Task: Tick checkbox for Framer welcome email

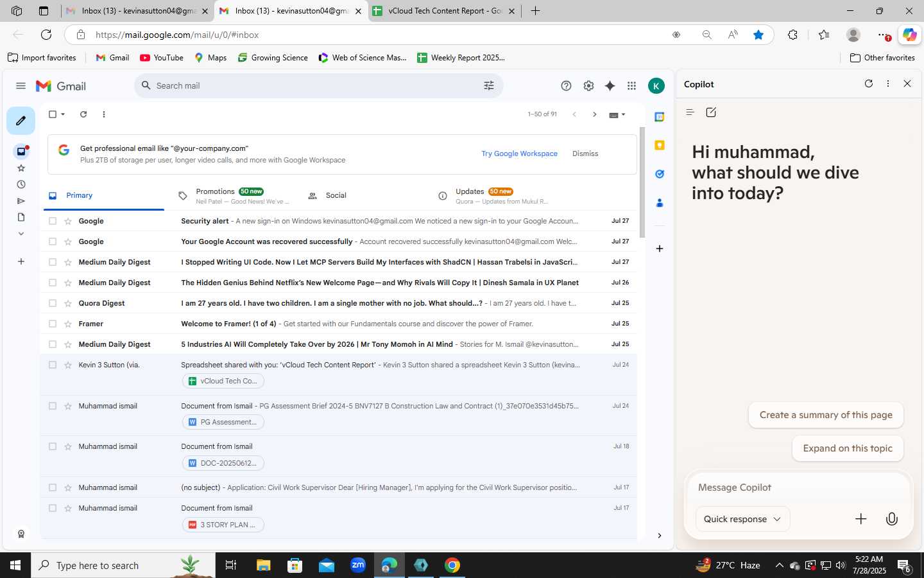Action: (53, 324)
